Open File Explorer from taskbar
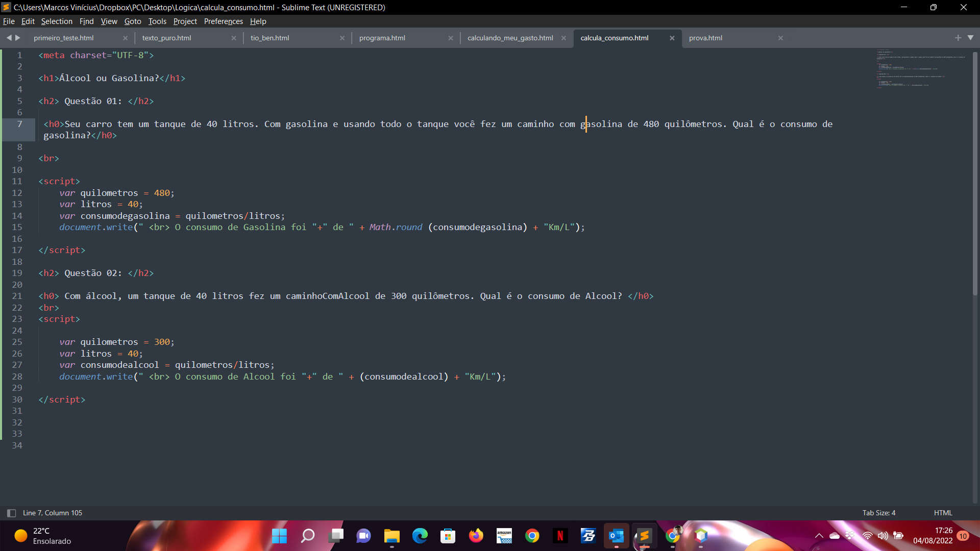The image size is (980, 551). pyautogui.click(x=391, y=536)
